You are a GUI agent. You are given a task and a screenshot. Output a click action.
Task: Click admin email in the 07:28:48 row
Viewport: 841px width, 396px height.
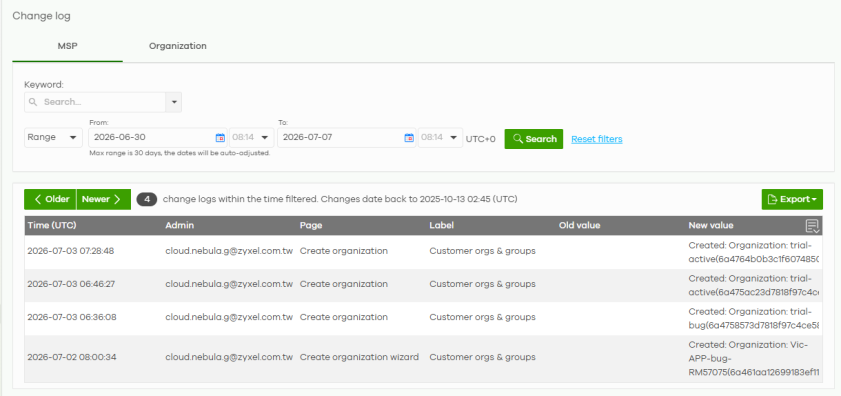coord(229,251)
